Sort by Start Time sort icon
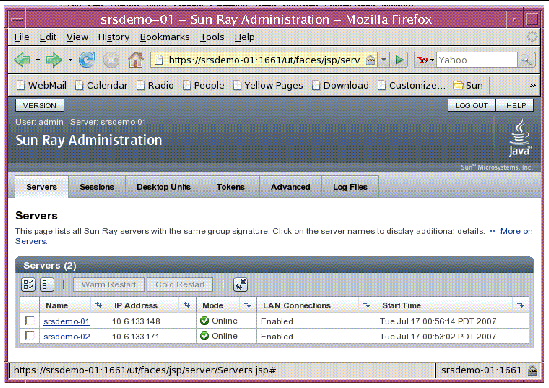 click(521, 305)
